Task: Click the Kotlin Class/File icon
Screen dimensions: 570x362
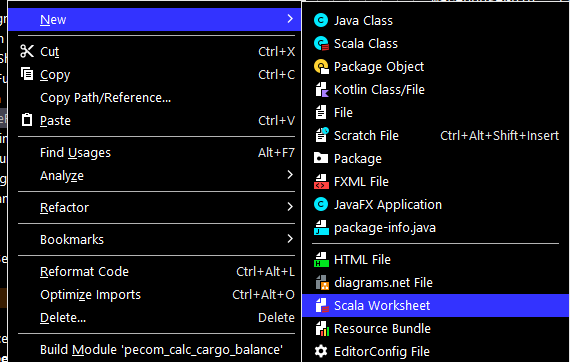Action: pyautogui.click(x=322, y=89)
